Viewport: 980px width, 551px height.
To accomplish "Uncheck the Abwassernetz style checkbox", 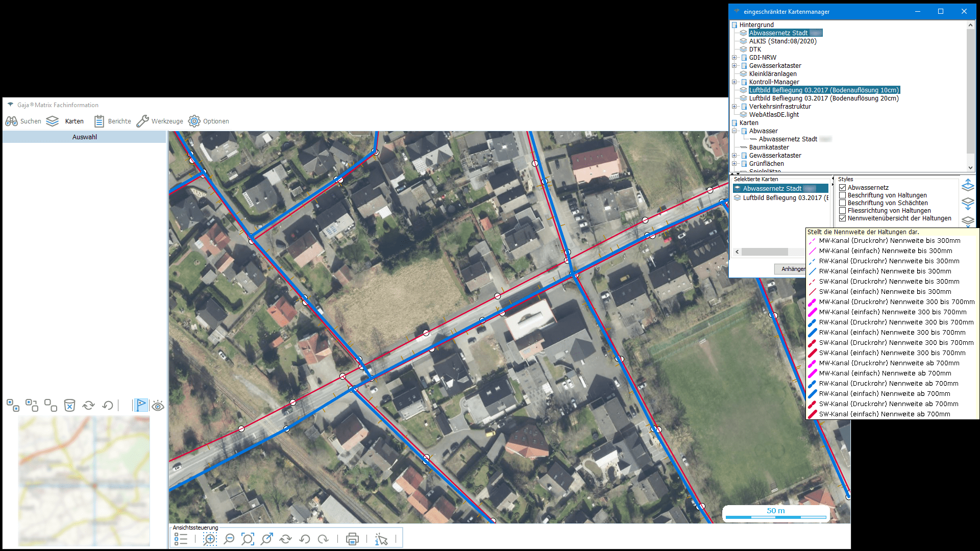I will click(843, 188).
